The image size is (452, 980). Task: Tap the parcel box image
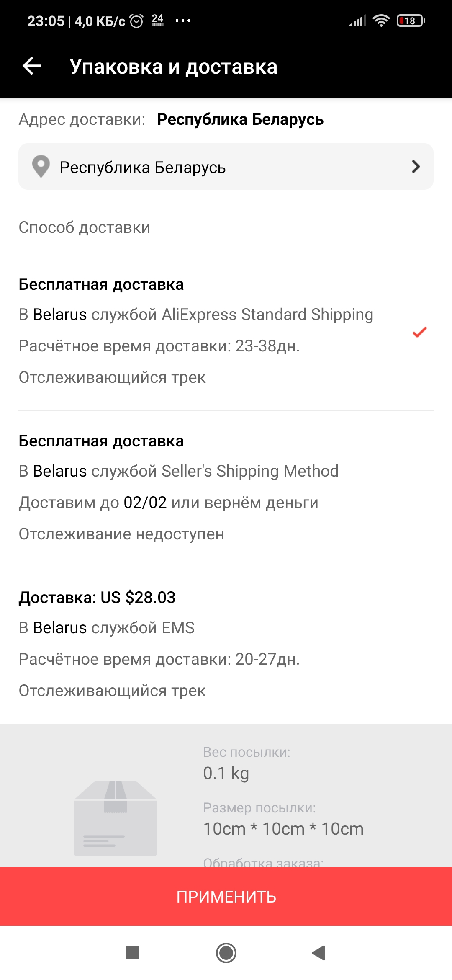point(116,818)
